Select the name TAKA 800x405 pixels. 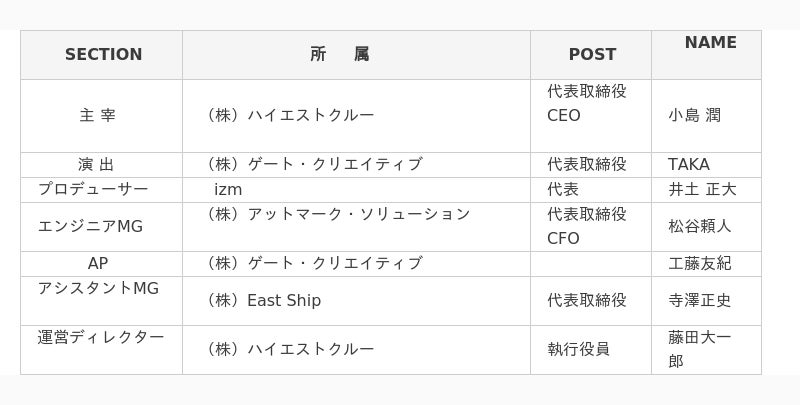coord(689,164)
